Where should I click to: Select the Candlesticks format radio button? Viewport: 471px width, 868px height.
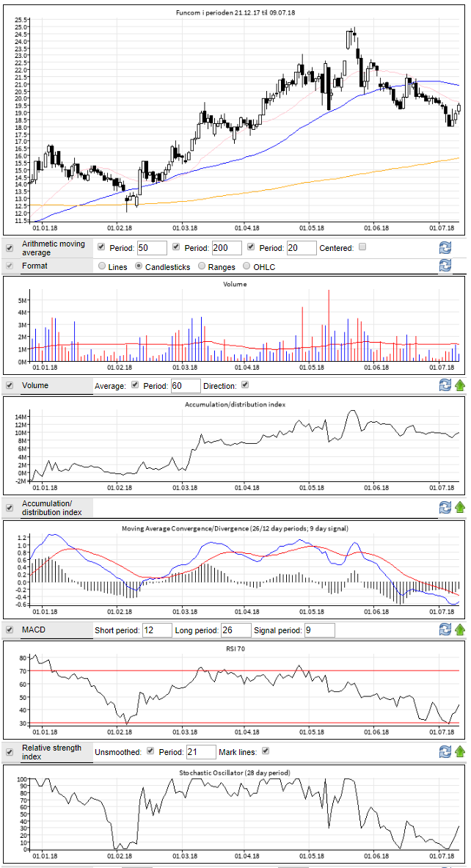139,266
